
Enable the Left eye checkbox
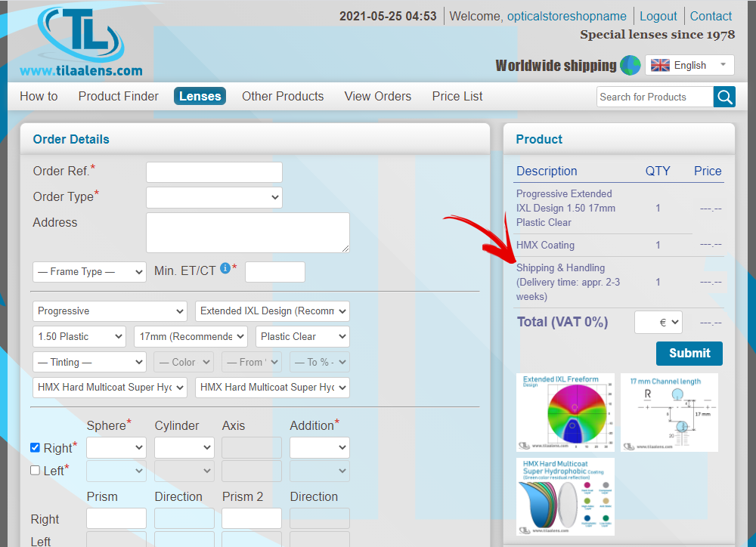pyautogui.click(x=35, y=470)
